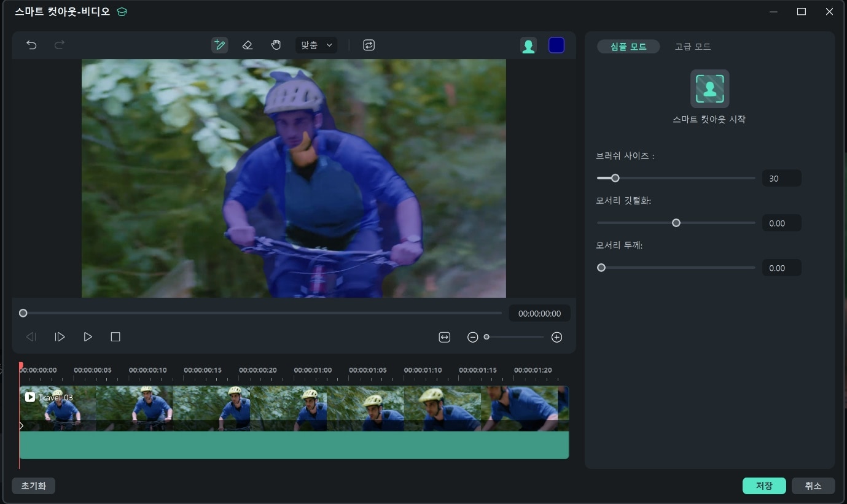Click the fit timeline to width icon
Viewport: 847px width, 504px height.
click(444, 337)
